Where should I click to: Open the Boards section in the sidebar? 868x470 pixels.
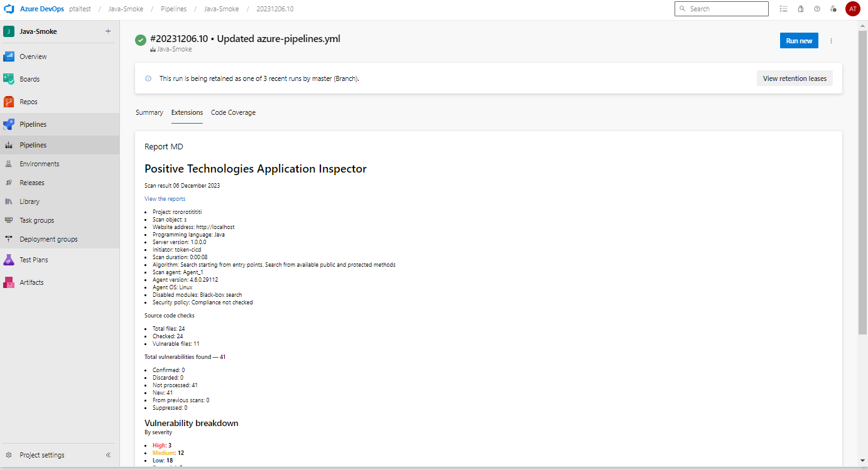click(28, 78)
